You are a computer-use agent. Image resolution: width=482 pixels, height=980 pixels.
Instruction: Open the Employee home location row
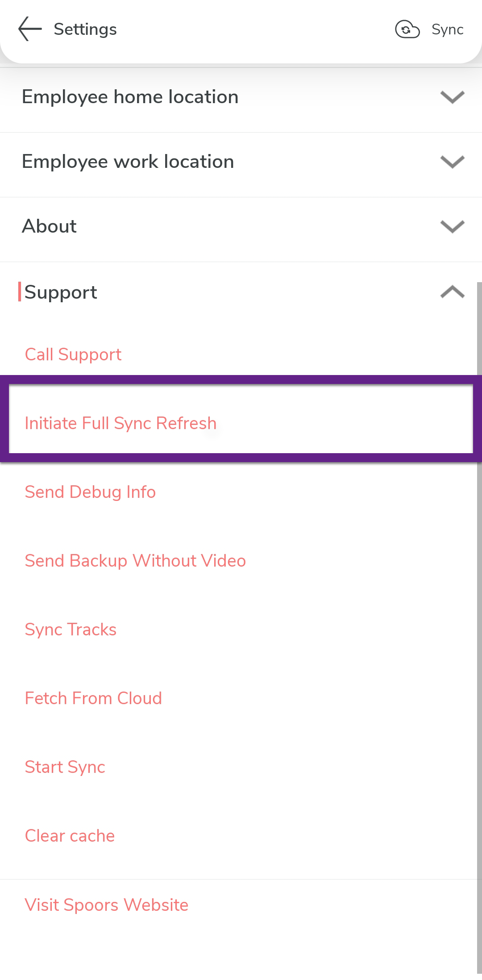click(130, 97)
